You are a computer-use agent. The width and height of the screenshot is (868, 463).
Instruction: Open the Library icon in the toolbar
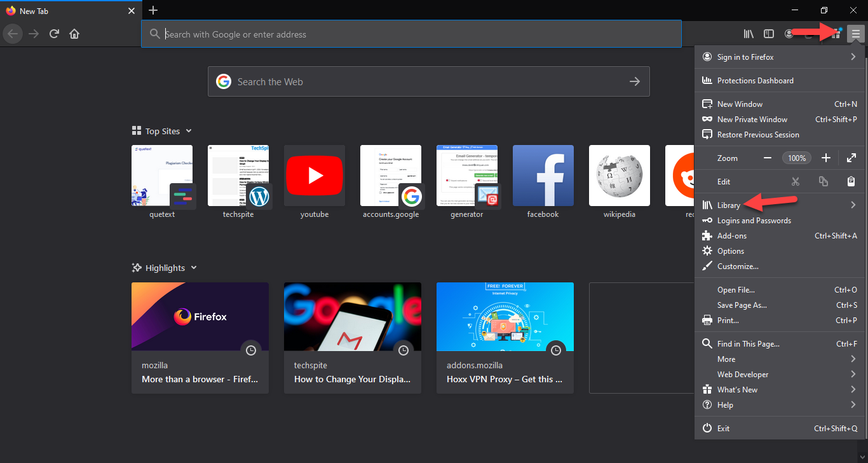point(749,34)
